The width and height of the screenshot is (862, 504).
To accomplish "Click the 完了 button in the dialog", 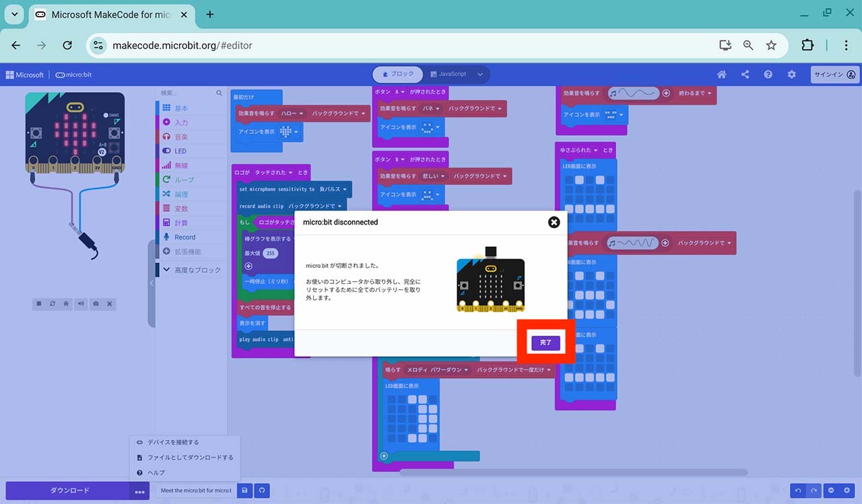I will coord(545,343).
